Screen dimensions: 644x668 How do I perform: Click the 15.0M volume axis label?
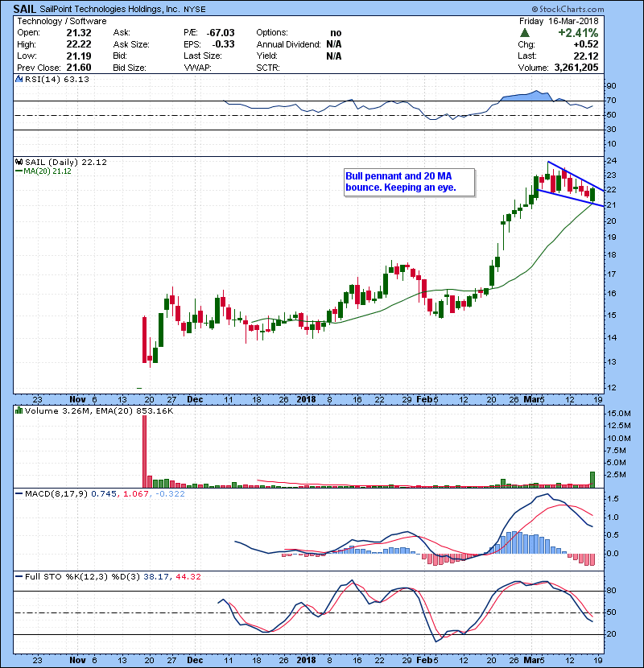619,413
